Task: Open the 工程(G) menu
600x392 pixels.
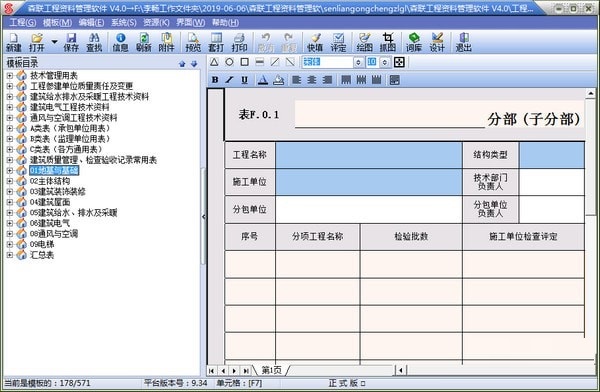Action: point(23,23)
